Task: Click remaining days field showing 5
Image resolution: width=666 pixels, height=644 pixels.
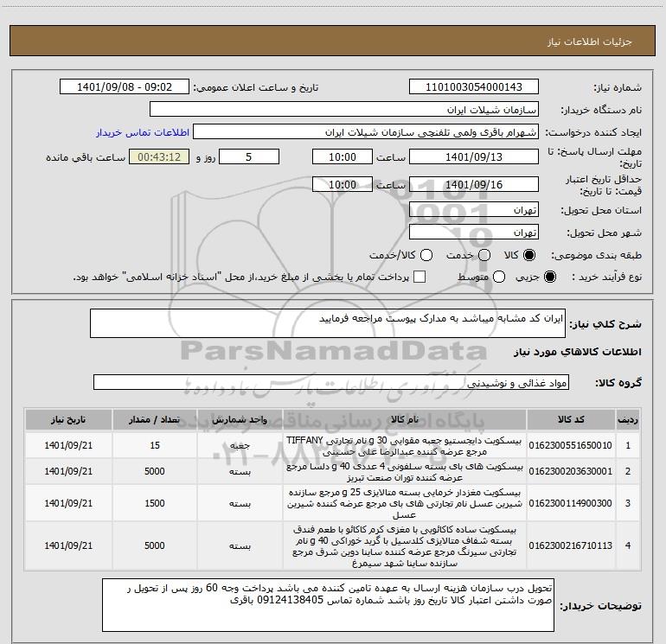Action: point(249,156)
